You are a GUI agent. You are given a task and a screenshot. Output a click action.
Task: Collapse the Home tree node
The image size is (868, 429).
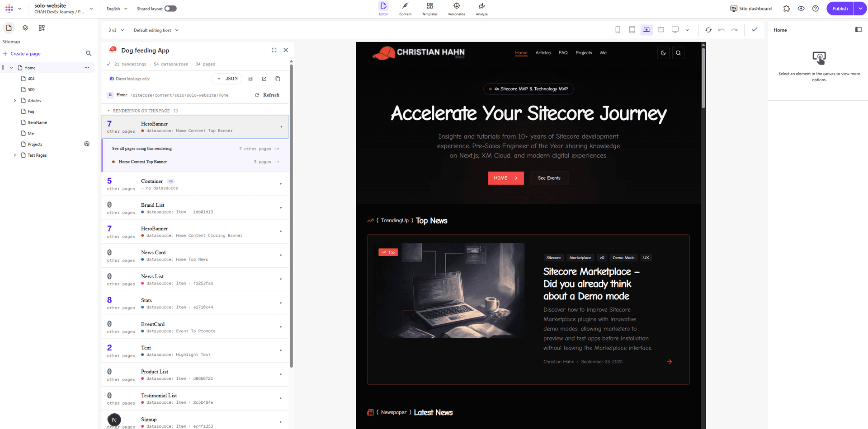[x=11, y=68]
